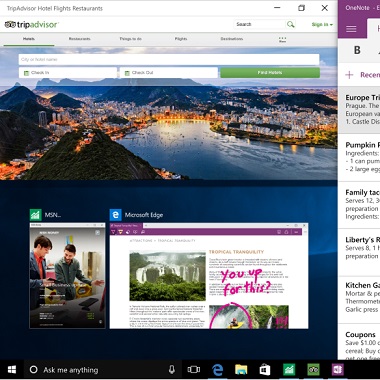Click the TripAdvisor owl logo
The image size is (380, 380).
tap(10, 24)
